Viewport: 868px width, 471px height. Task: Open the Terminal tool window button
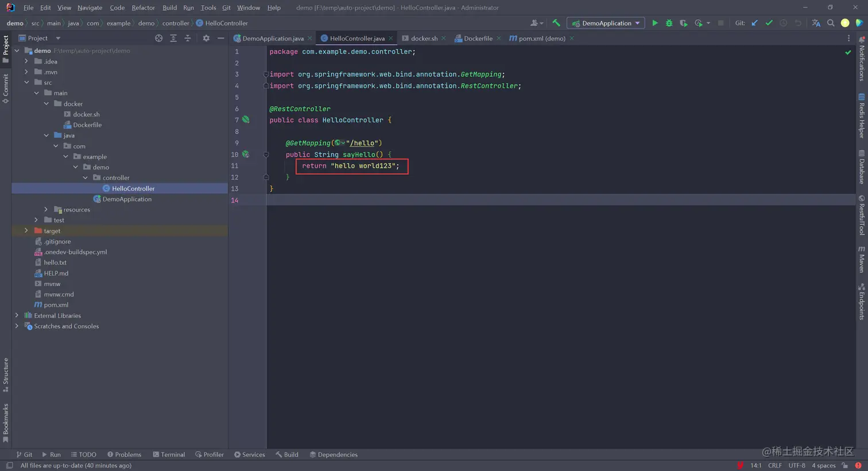[169, 454]
